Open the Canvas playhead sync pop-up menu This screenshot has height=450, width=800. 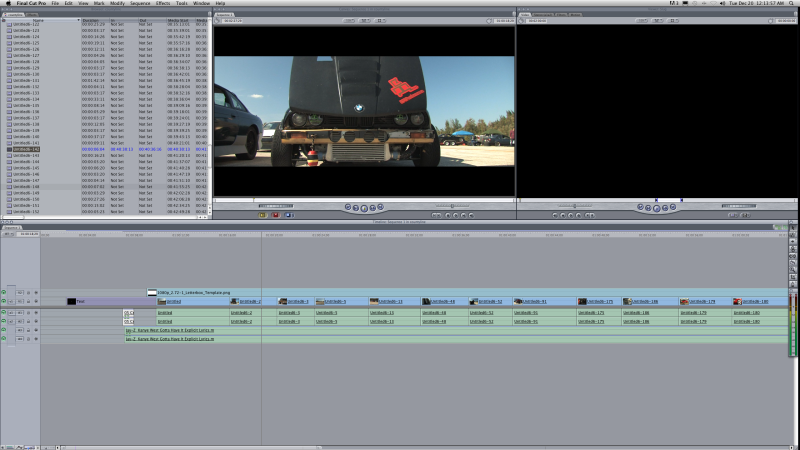[x=365, y=21]
